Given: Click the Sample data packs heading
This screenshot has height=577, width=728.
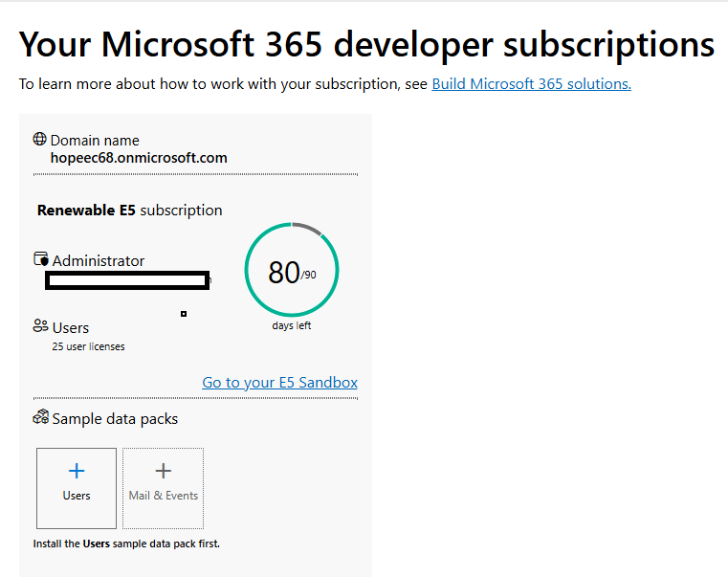Looking at the screenshot, I should pyautogui.click(x=115, y=419).
